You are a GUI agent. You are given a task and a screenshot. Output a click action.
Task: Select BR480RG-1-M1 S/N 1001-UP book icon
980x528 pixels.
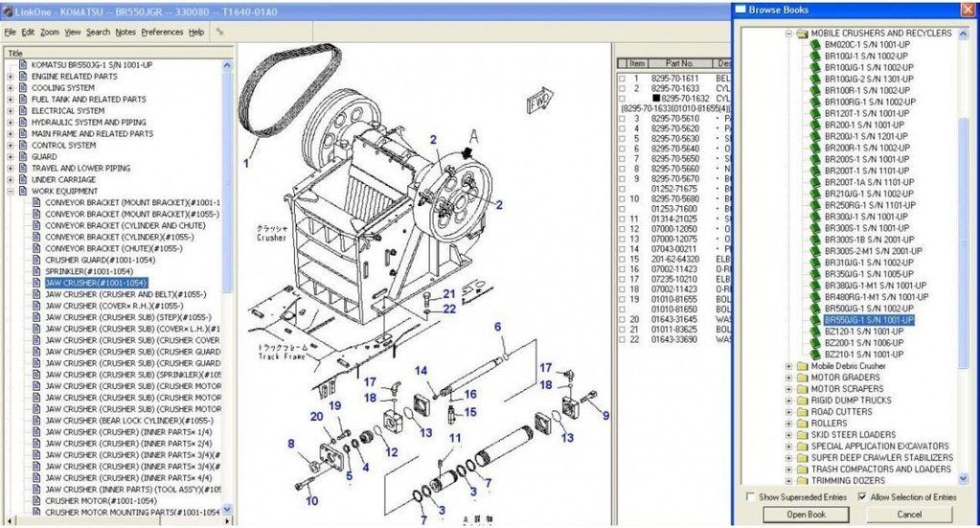pyautogui.click(x=815, y=297)
